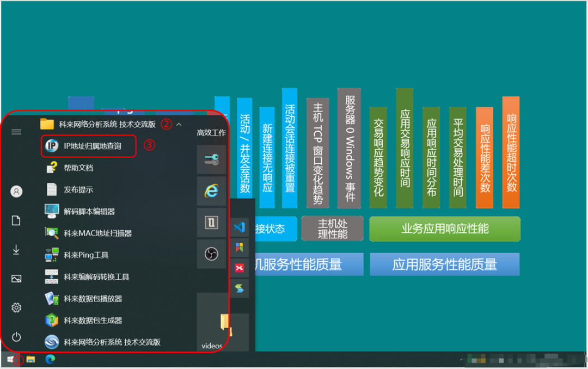Collapse the 科来网络分析系统 技术交流版 program group
588x369 pixels.
(178, 124)
